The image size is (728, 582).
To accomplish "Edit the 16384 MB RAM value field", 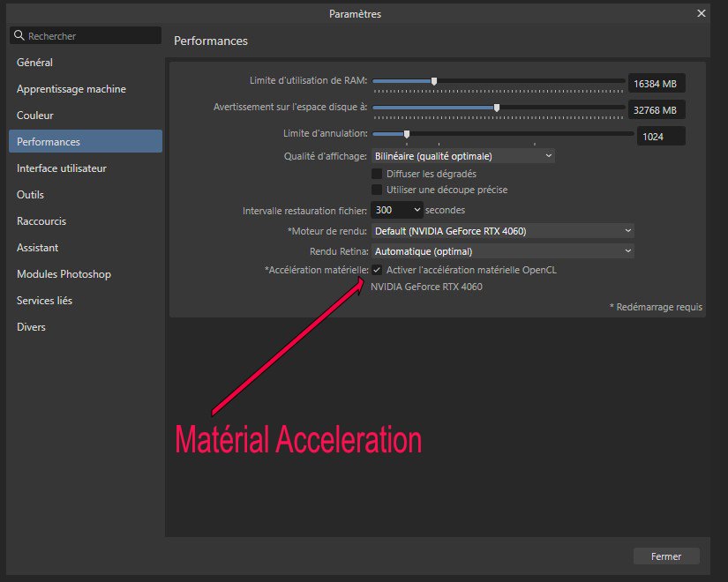I will [657, 84].
